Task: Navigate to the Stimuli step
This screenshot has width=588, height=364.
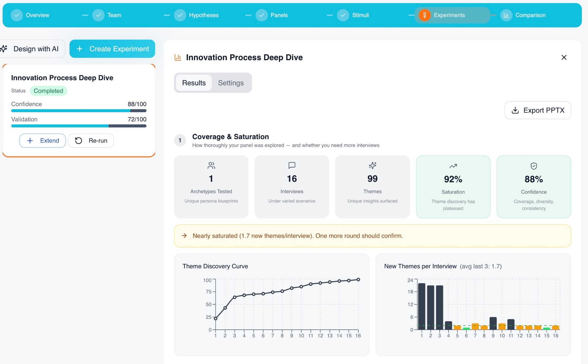Action: (x=353, y=15)
